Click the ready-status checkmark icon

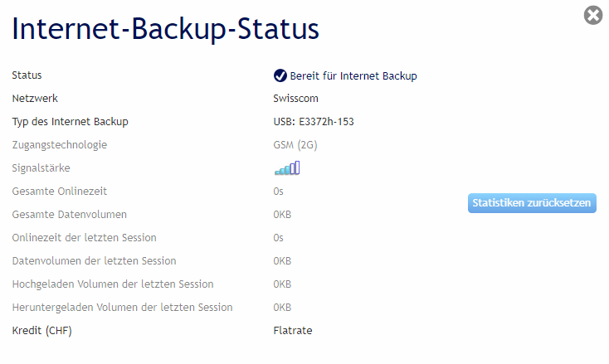[280, 75]
